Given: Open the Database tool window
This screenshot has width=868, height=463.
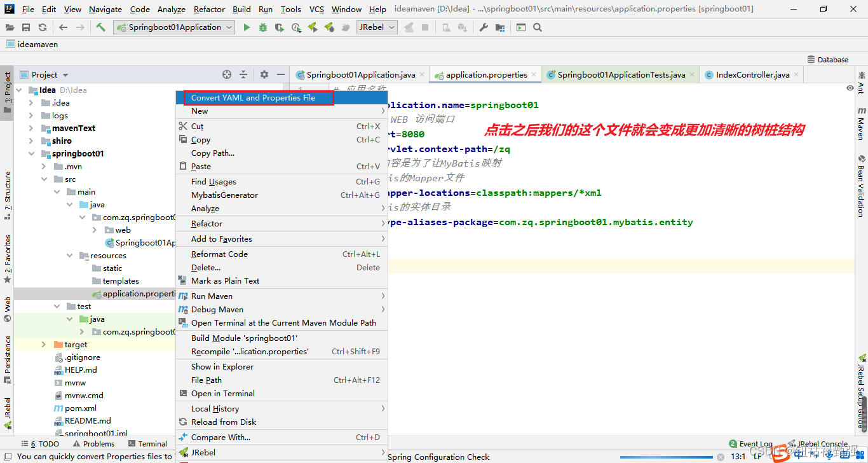Looking at the screenshot, I should coord(828,59).
